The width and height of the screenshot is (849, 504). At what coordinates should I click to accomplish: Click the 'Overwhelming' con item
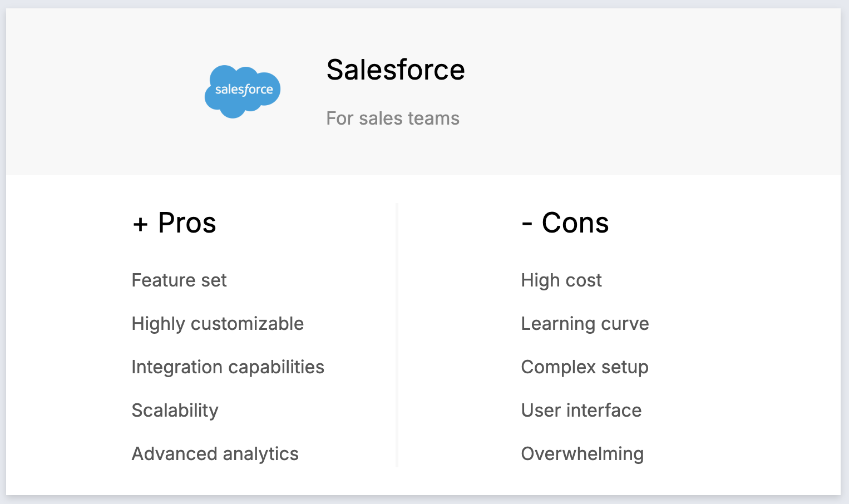[583, 454]
